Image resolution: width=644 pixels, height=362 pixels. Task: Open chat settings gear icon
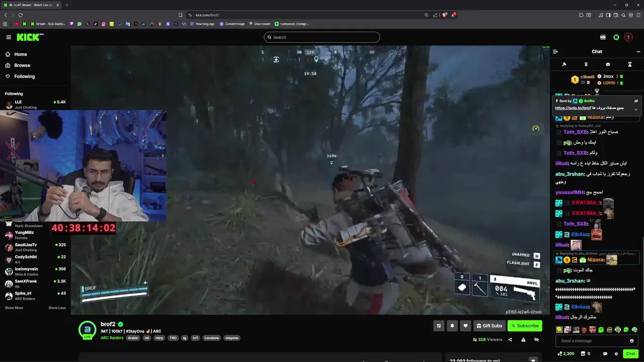click(x=616, y=354)
